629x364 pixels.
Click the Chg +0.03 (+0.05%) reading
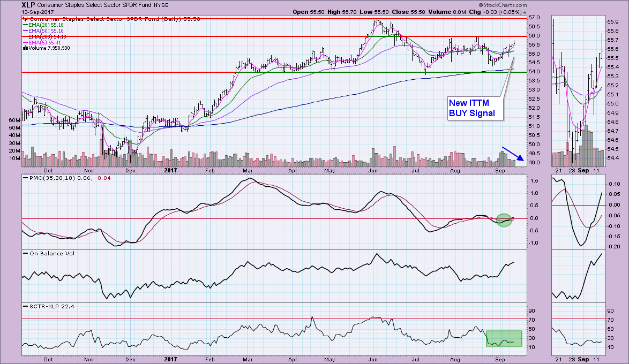point(495,12)
